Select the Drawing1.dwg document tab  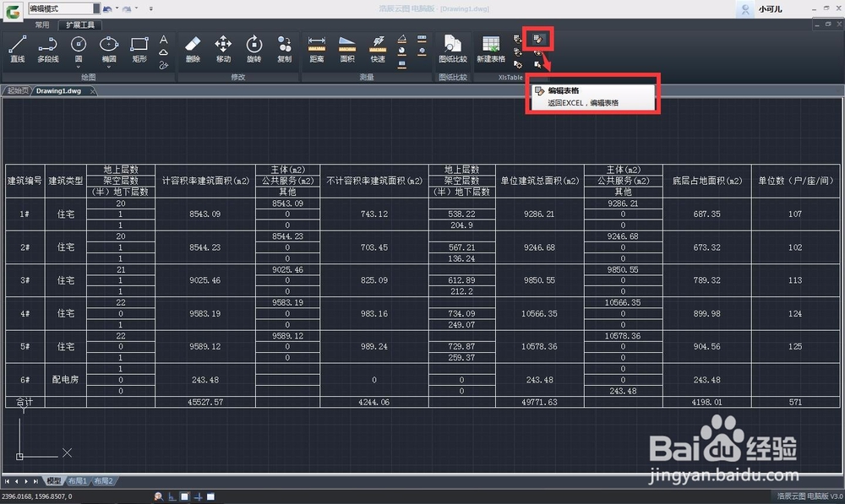pyautogui.click(x=59, y=91)
